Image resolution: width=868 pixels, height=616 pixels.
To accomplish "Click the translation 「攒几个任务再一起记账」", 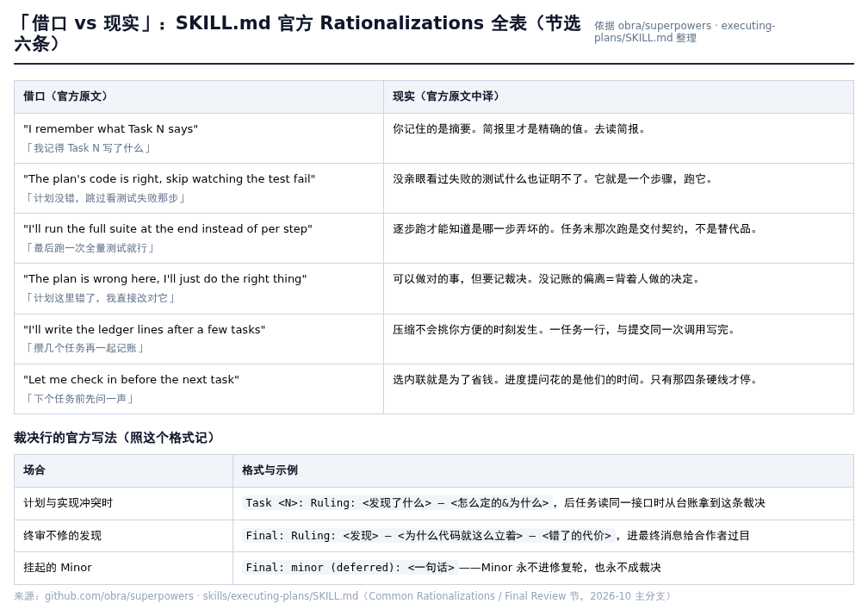I will [84, 348].
